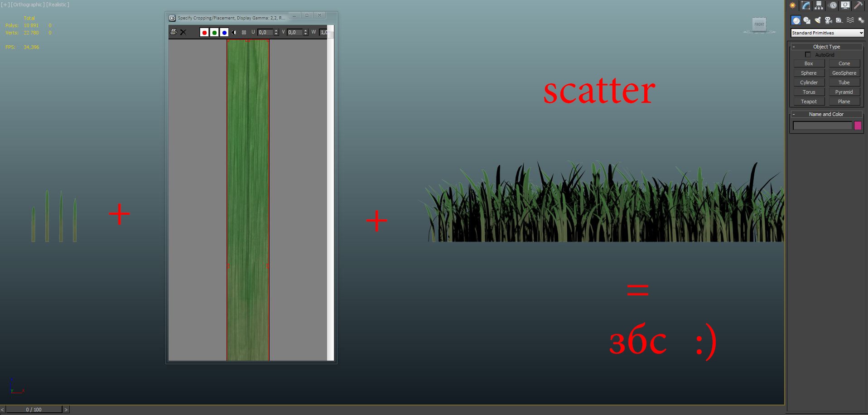
Task: Click the Teapot primitive button
Action: click(809, 101)
